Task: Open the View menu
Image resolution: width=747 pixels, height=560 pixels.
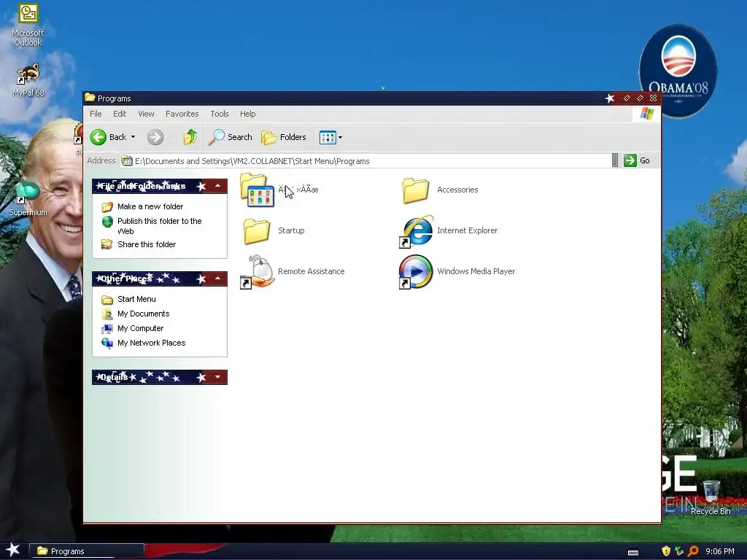Action: (146, 114)
